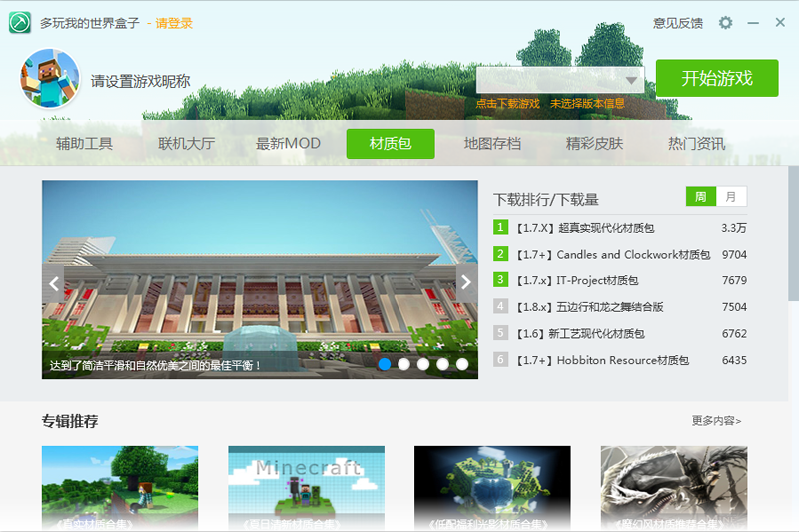
Task: Open settings via the gear icon
Action: tap(726, 23)
